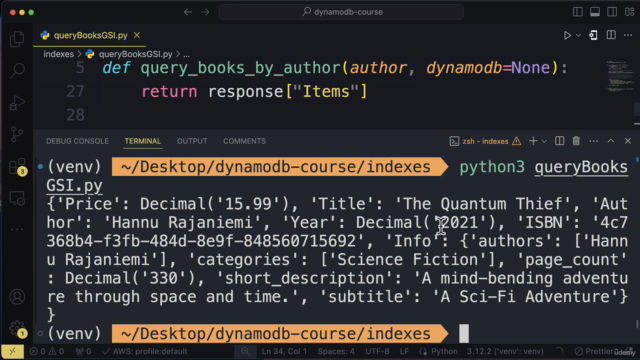The image size is (640, 360).
Task: Click the code minimap preview
Action: (x=620, y=77)
